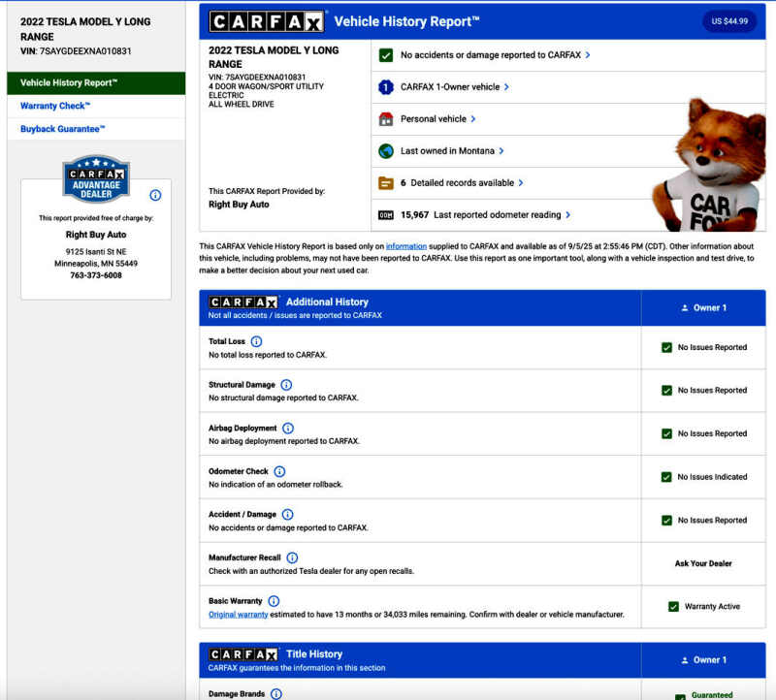776x700 pixels.
Task: Open No accidents or damage reported link
Action: [x=491, y=55]
